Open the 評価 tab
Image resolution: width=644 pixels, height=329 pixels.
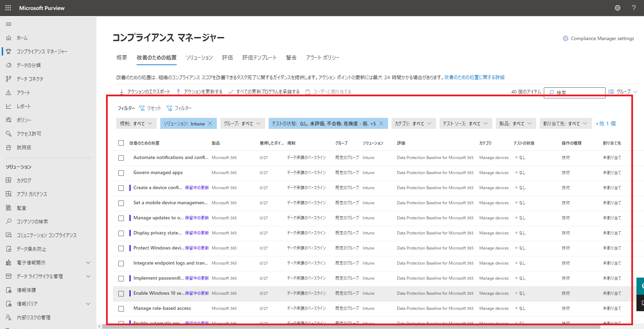tap(227, 58)
